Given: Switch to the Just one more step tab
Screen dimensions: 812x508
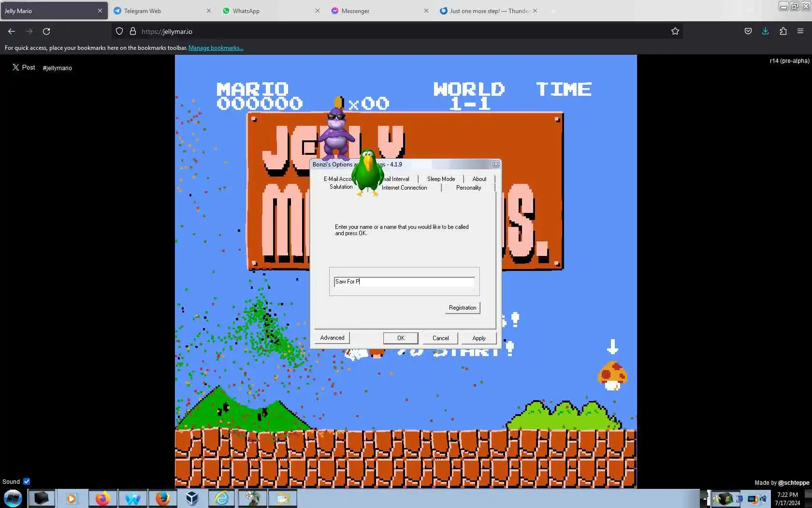Looking at the screenshot, I should click(489, 11).
